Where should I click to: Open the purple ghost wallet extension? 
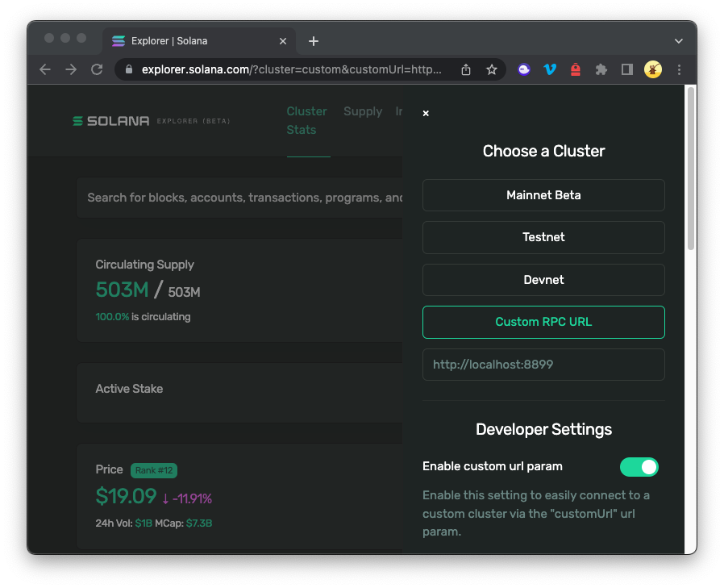point(523,69)
